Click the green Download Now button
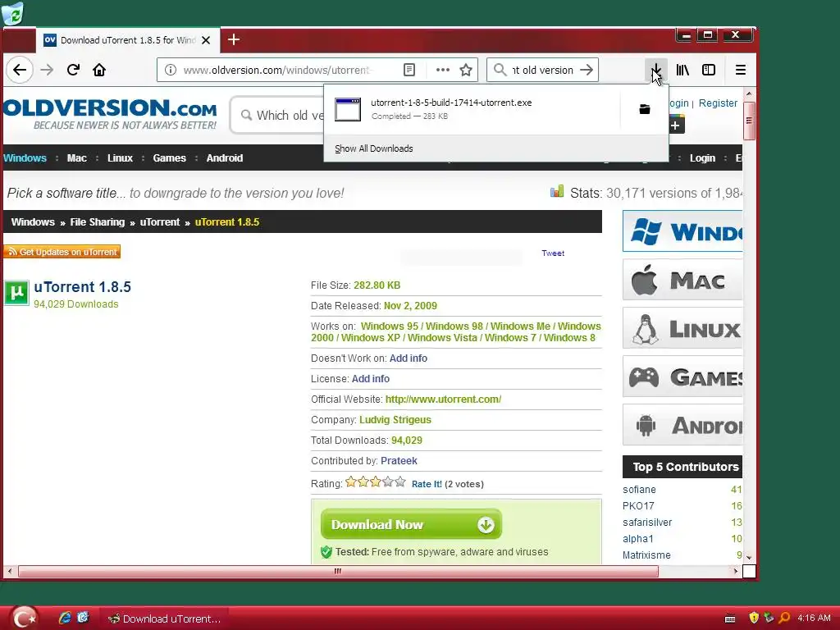Image resolution: width=840 pixels, height=630 pixels. [411, 524]
